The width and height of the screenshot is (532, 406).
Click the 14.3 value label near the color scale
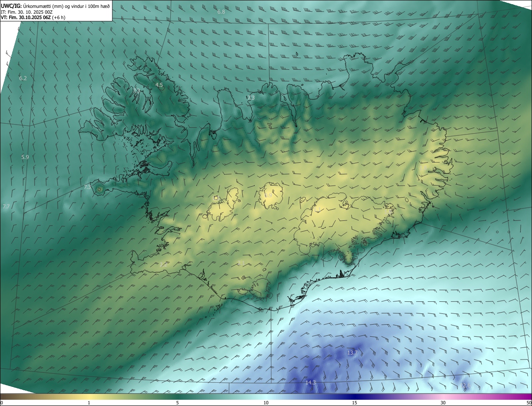click(x=310, y=382)
